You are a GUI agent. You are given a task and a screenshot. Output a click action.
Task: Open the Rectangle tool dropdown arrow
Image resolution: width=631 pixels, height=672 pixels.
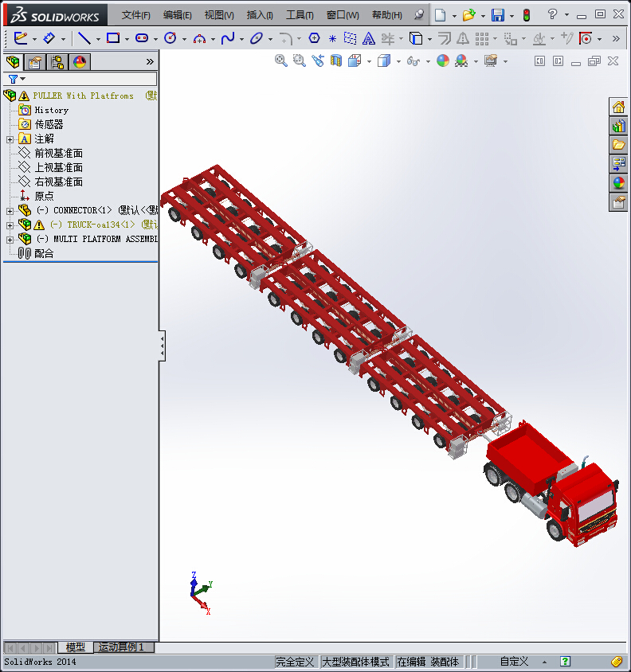coord(127,40)
